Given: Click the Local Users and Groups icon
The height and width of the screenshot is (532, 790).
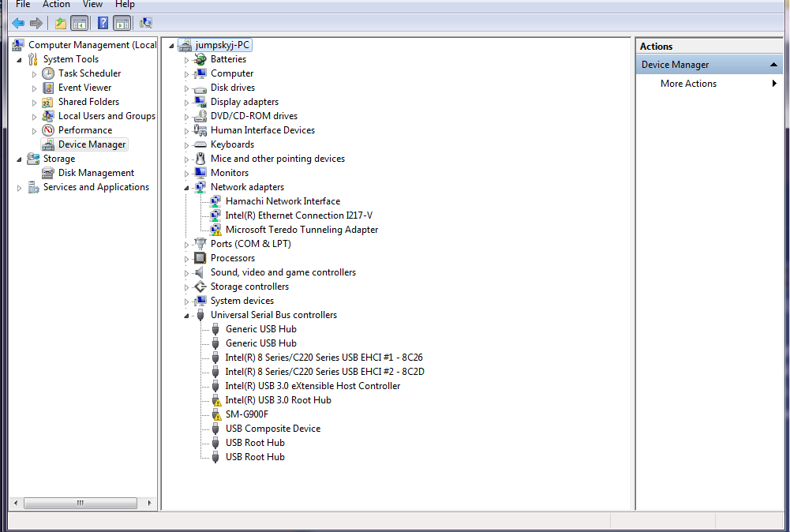Looking at the screenshot, I should 48,116.
